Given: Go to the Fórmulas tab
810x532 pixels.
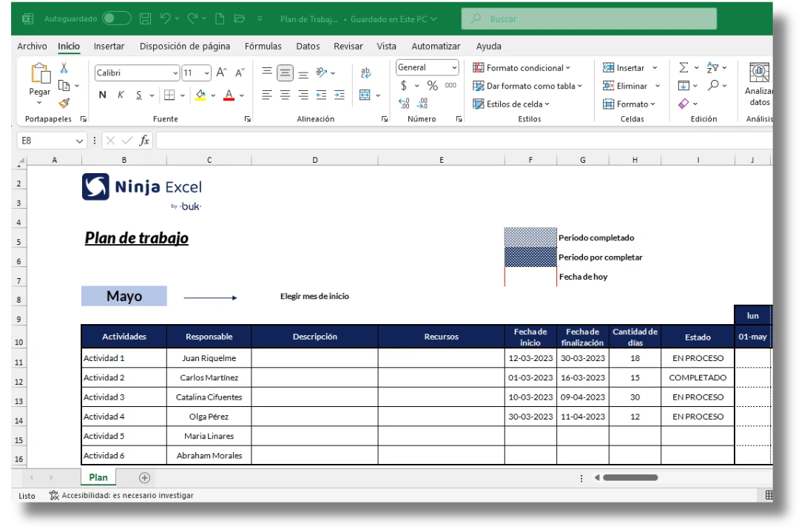Looking at the screenshot, I should [263, 46].
